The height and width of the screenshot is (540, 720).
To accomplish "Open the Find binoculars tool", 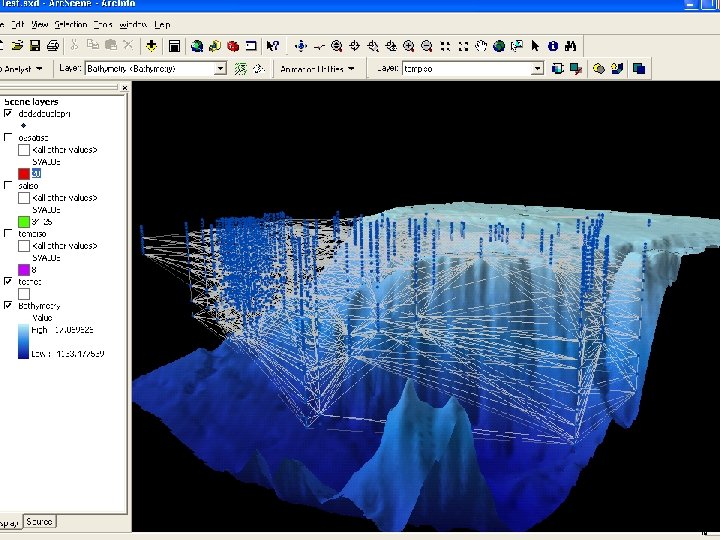I will pyautogui.click(x=571, y=45).
